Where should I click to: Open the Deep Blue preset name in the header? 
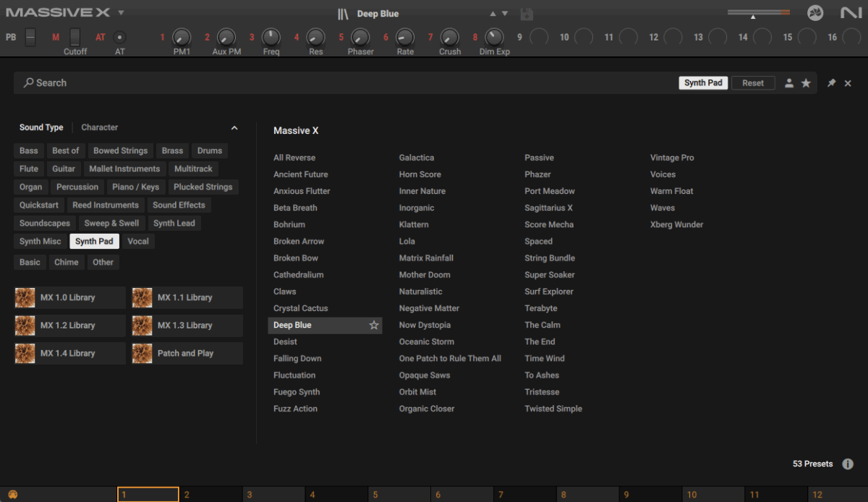coord(378,14)
